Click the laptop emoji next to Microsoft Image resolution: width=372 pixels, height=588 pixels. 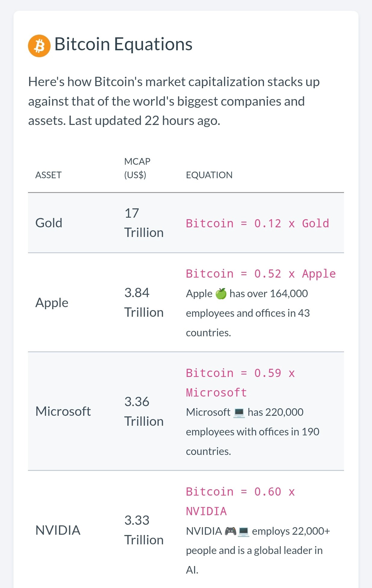pos(239,412)
